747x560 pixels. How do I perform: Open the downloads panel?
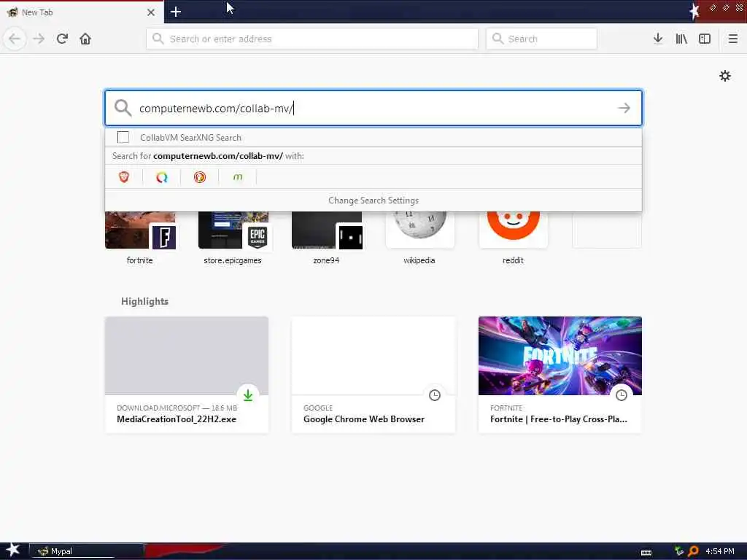coord(658,39)
